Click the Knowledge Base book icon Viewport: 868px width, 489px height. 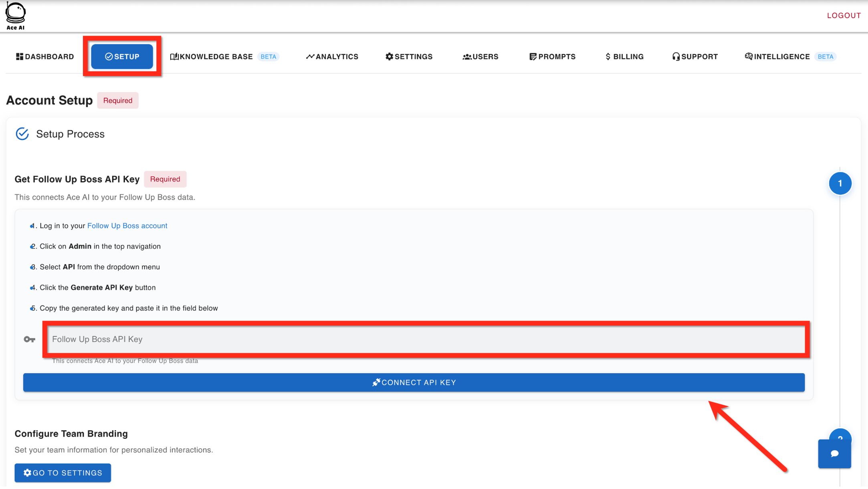(174, 57)
